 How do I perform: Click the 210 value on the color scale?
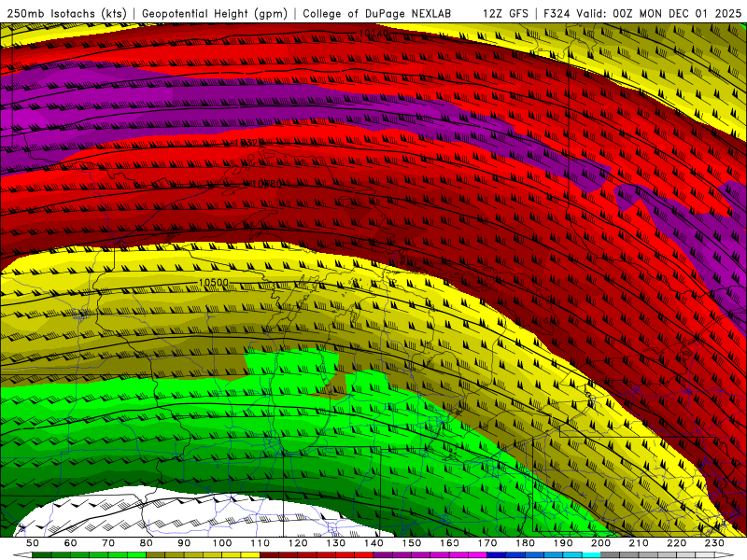tap(639, 543)
